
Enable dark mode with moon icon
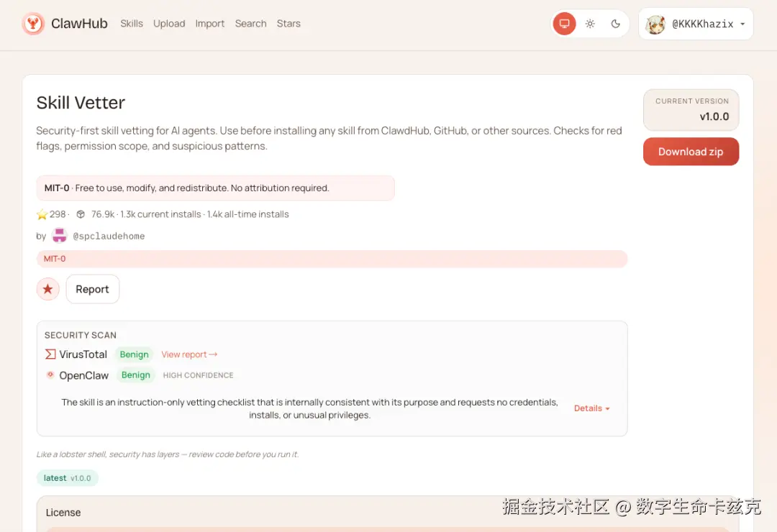click(615, 23)
